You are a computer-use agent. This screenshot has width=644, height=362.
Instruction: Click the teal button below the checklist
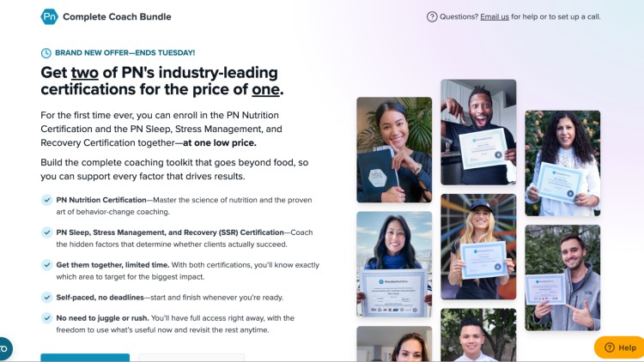tap(85, 358)
